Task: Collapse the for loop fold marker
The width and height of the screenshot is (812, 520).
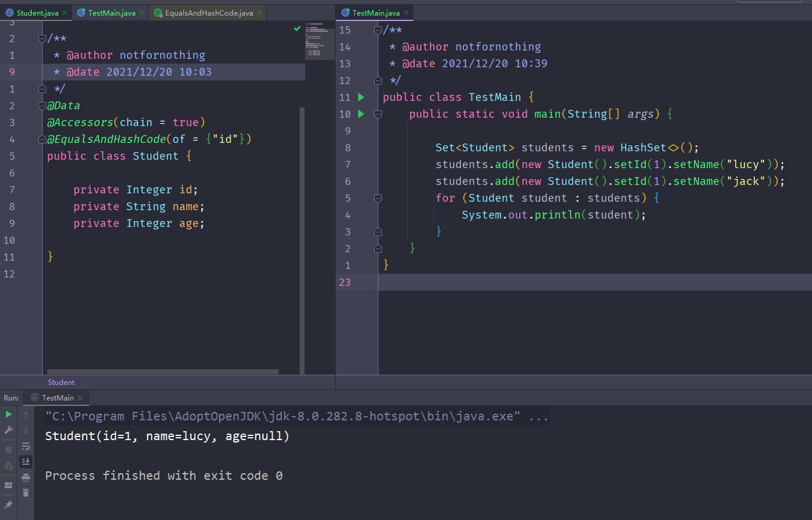Action: [x=378, y=198]
